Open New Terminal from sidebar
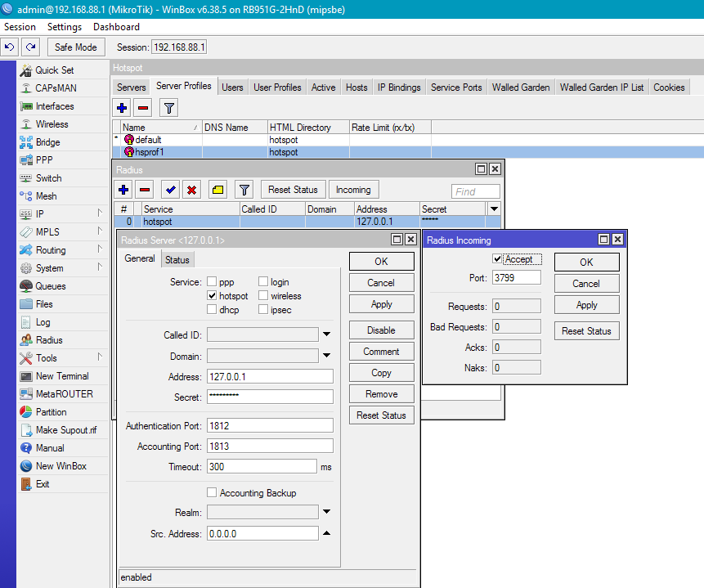 pos(62,376)
